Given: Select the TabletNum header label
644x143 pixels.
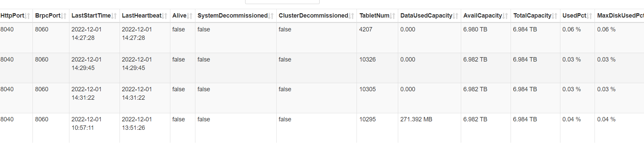Looking at the screenshot, I should click(x=374, y=16).
